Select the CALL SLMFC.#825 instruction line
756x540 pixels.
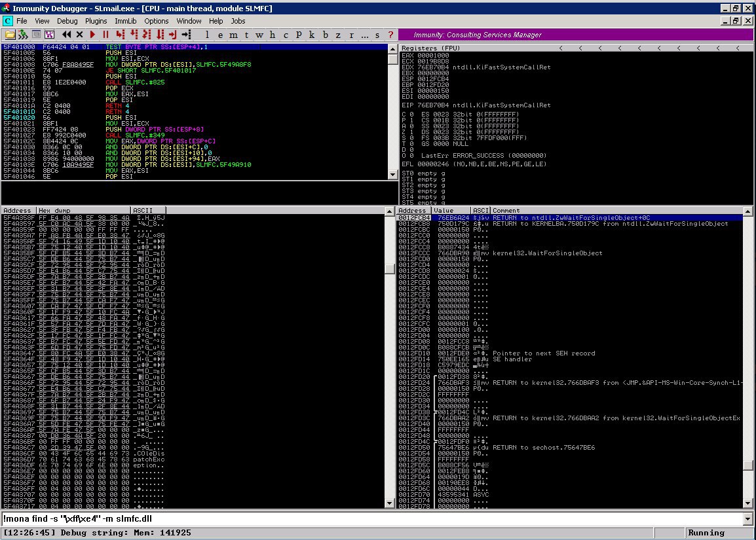coord(195,82)
